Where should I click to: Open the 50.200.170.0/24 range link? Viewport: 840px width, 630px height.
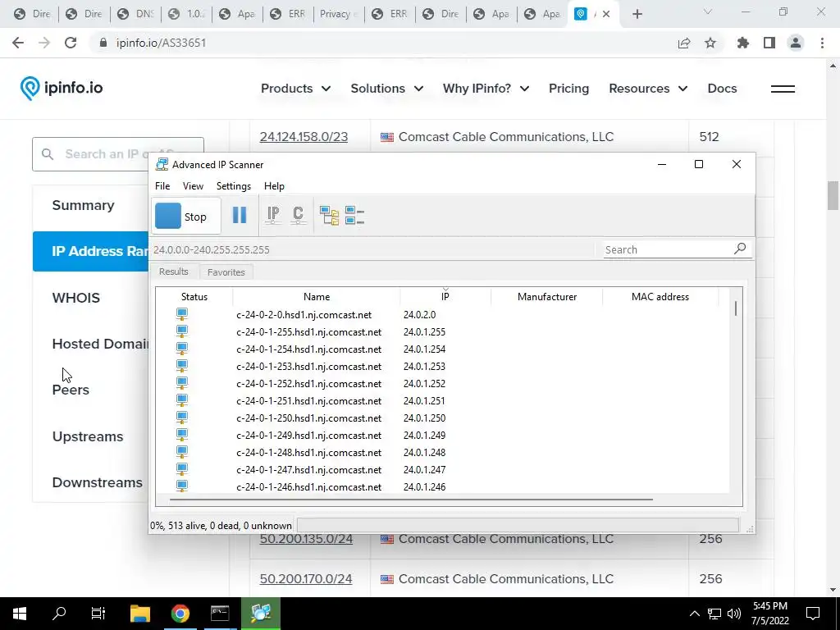coord(306,578)
